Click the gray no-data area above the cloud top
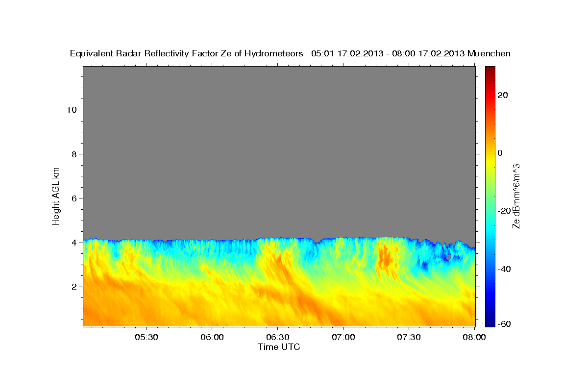This screenshot has height=392, width=588. coord(279,152)
